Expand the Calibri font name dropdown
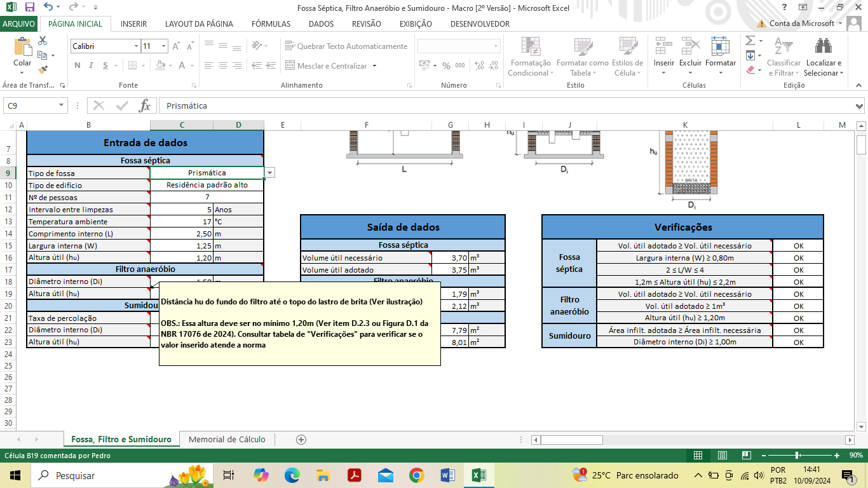Image resolution: width=868 pixels, height=488 pixels. pos(136,46)
